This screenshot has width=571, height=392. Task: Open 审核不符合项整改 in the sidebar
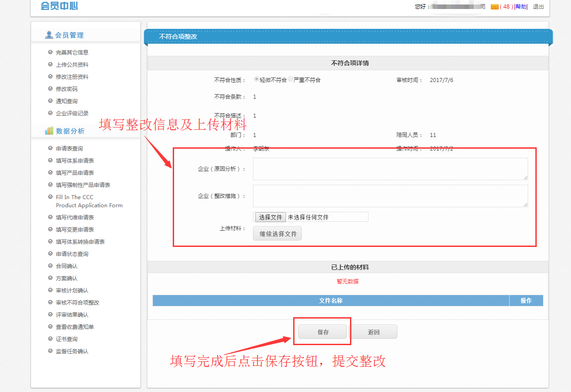tap(78, 303)
